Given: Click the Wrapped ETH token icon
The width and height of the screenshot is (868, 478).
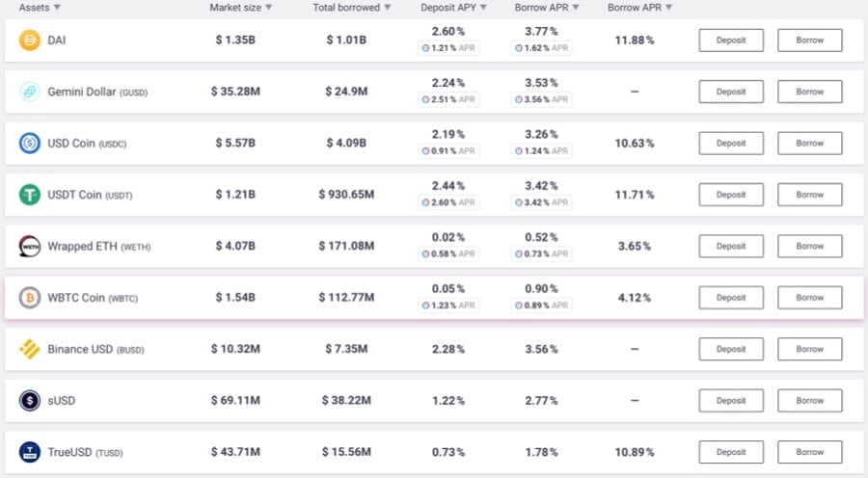Looking at the screenshot, I should click(30, 246).
